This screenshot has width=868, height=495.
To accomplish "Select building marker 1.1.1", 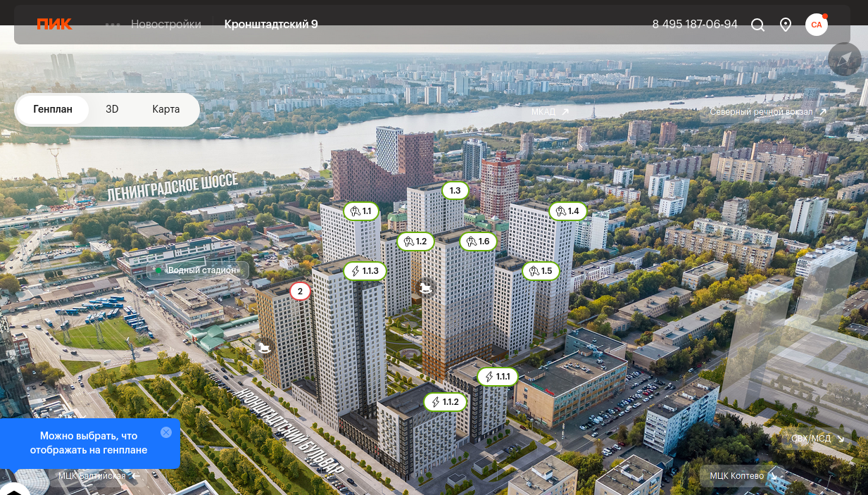I will point(498,377).
